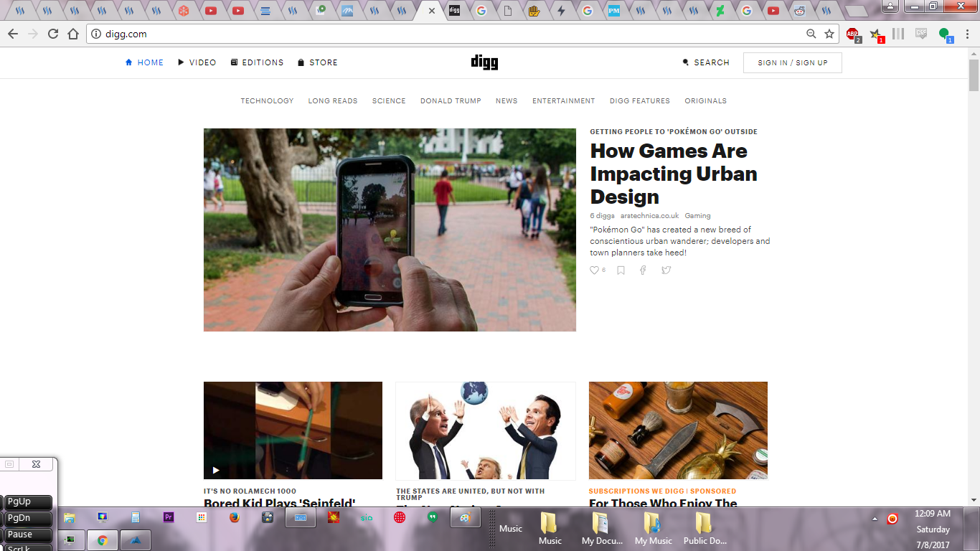Open File Explorer from the taskbar

[x=70, y=517]
